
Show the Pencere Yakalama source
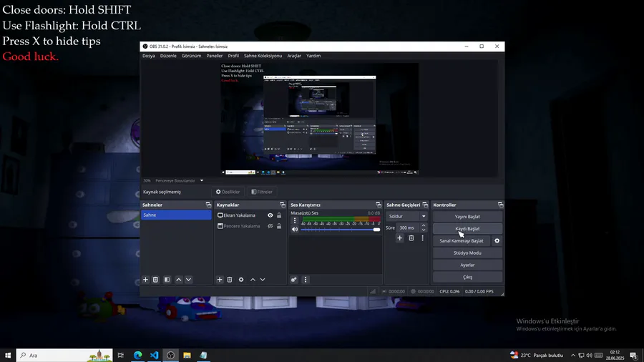[270, 226]
